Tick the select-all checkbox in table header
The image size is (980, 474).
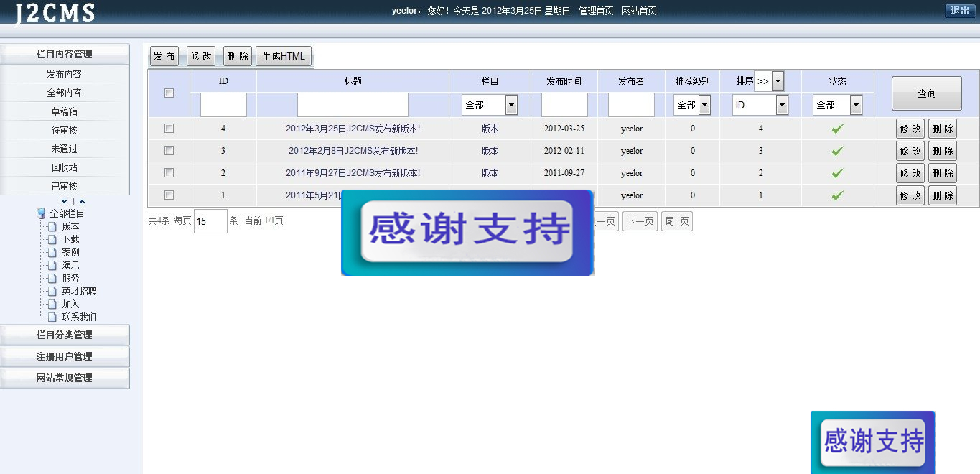[x=169, y=93]
